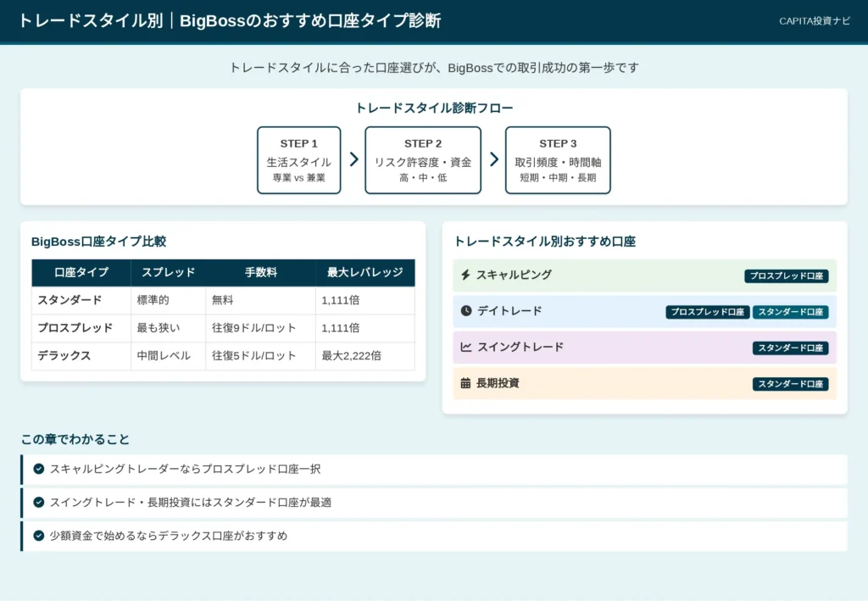
Task: Click the トレードスタイル別おすすめ口座 heading
Action: click(545, 242)
